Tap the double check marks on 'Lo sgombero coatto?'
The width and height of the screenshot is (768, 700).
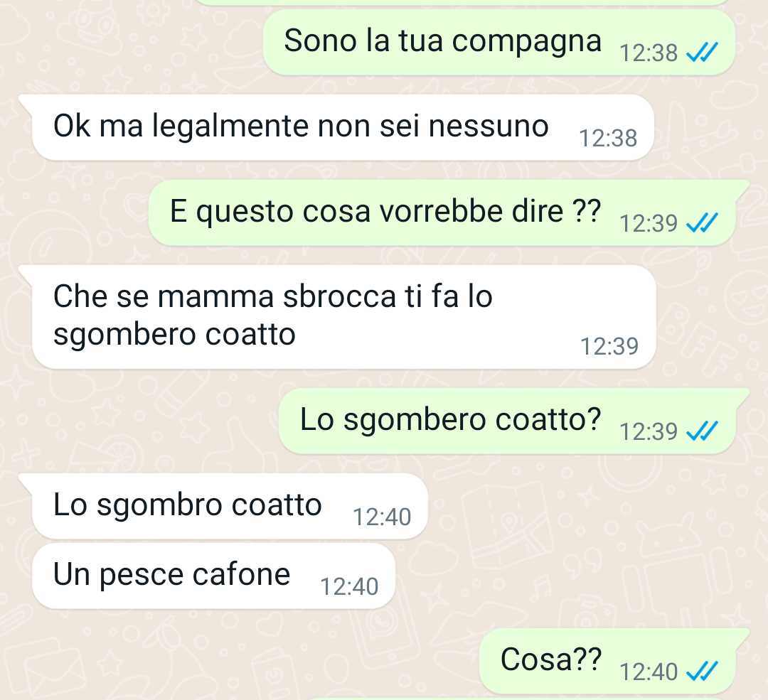point(702,431)
